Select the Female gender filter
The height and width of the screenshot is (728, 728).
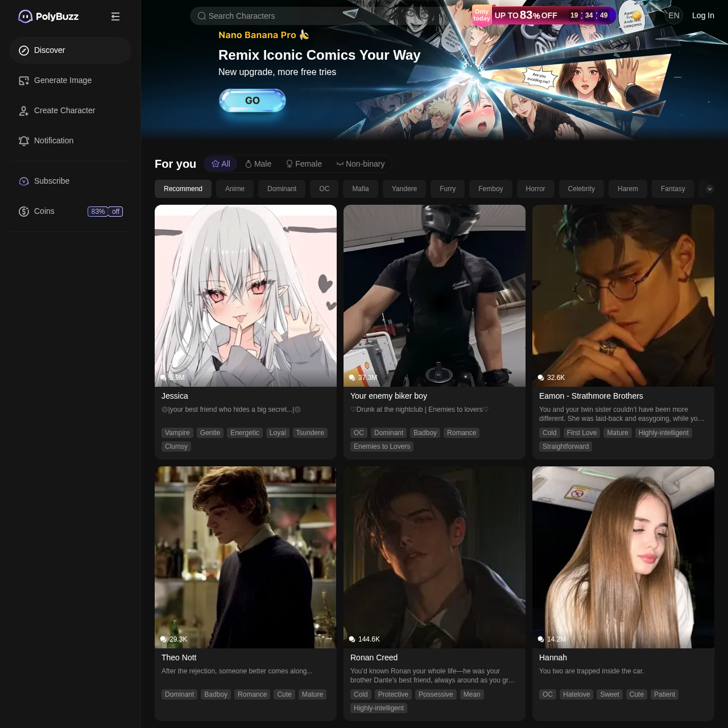[303, 164]
